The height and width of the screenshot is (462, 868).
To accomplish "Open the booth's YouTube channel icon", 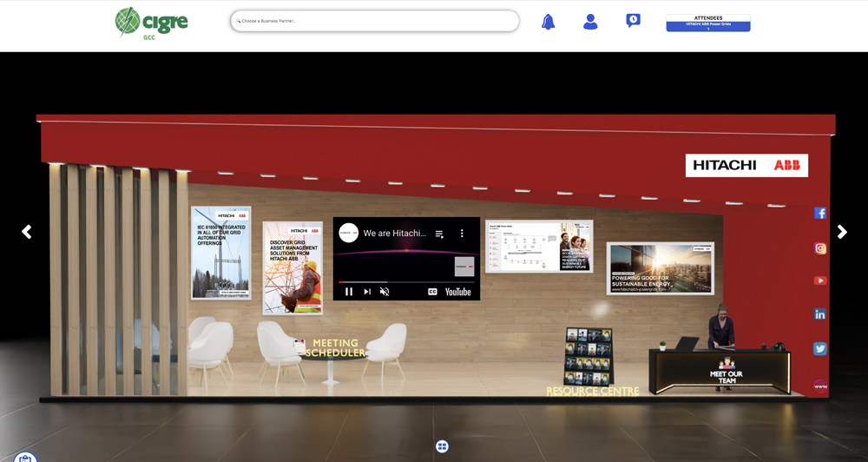I will tap(820, 280).
